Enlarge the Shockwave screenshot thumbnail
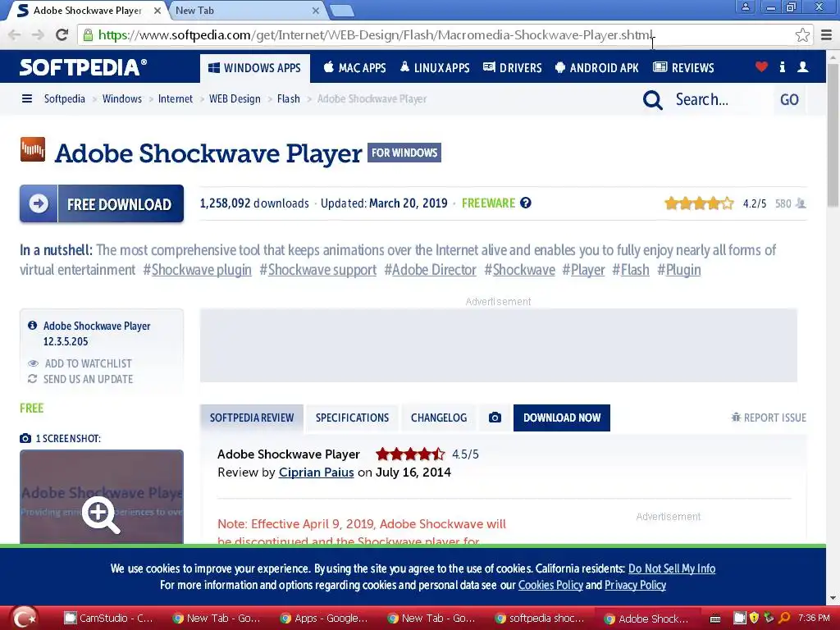Image resolution: width=840 pixels, height=630 pixels. 102,497
